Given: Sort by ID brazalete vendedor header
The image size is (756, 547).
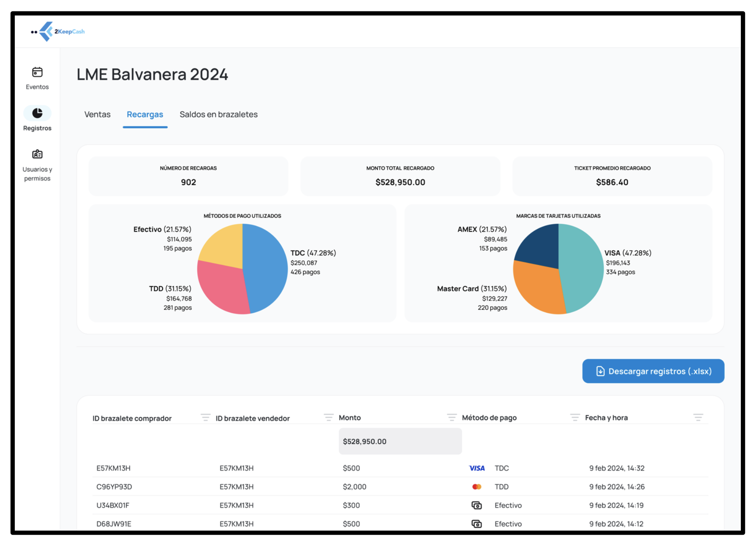Looking at the screenshot, I should pyautogui.click(x=253, y=418).
